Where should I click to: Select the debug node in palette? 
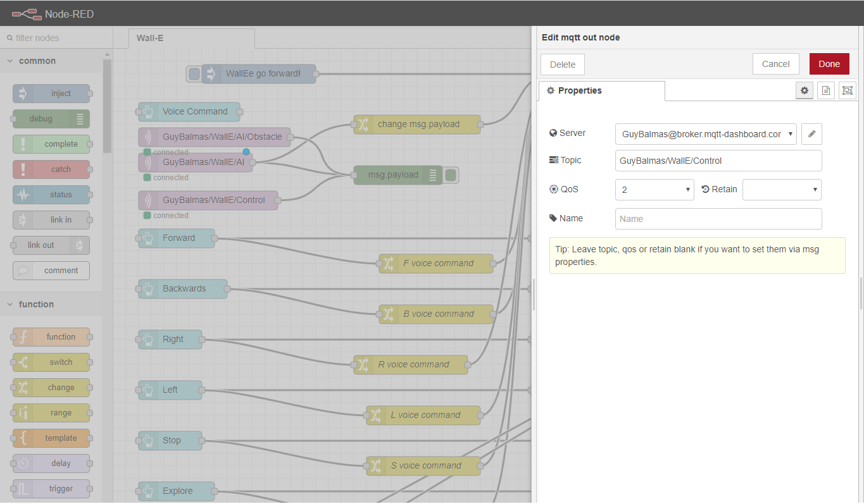tap(51, 119)
